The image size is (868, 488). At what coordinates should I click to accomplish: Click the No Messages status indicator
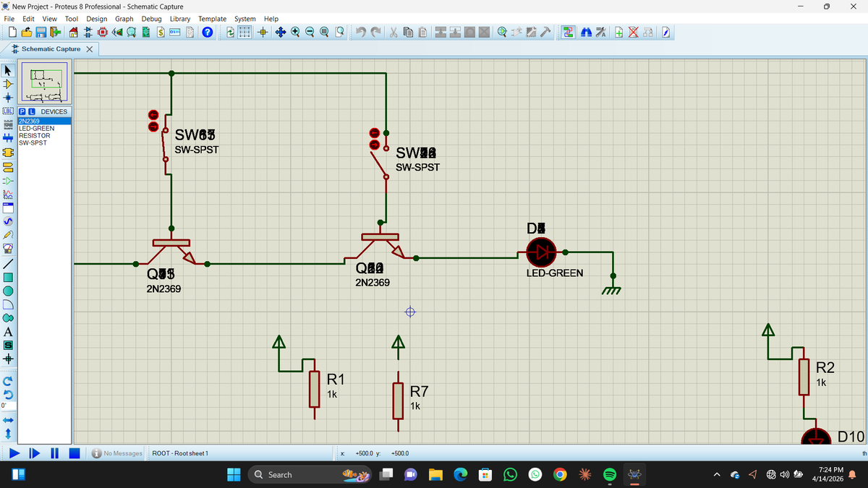pyautogui.click(x=116, y=453)
